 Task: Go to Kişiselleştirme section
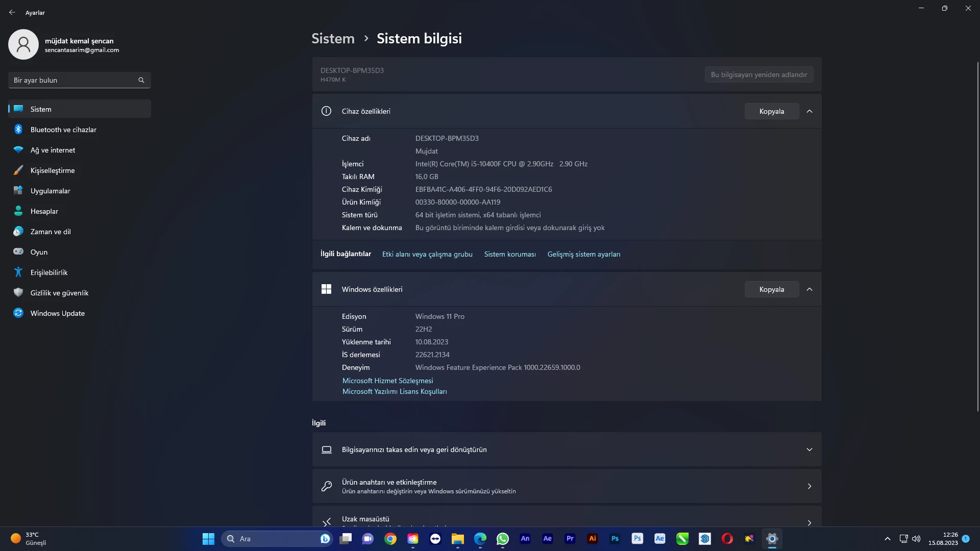point(53,170)
